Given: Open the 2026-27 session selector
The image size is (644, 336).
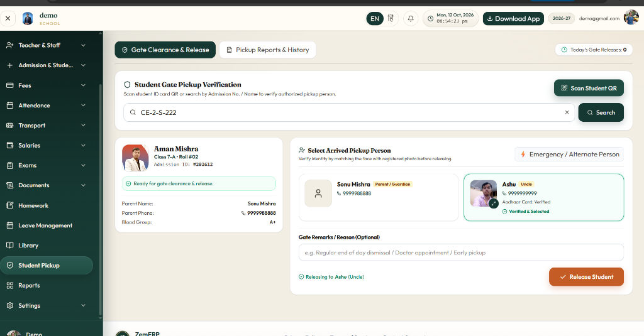Looking at the screenshot, I should [561, 18].
